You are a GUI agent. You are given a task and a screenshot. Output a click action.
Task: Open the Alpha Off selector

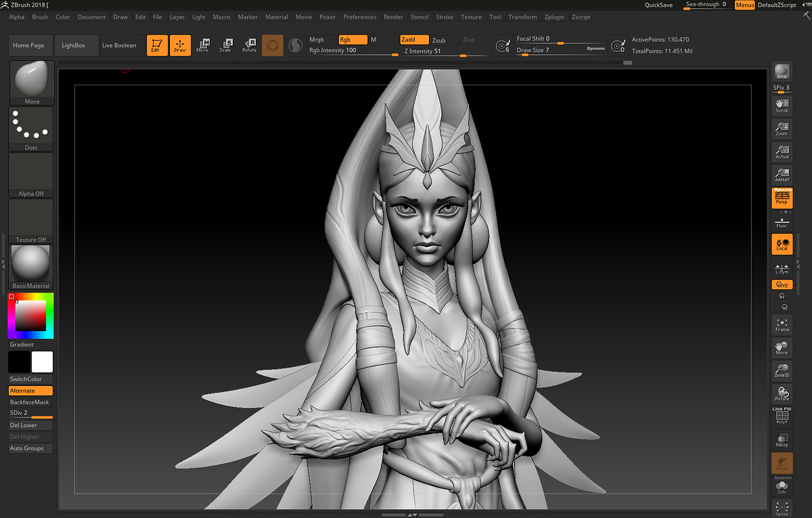[31, 175]
